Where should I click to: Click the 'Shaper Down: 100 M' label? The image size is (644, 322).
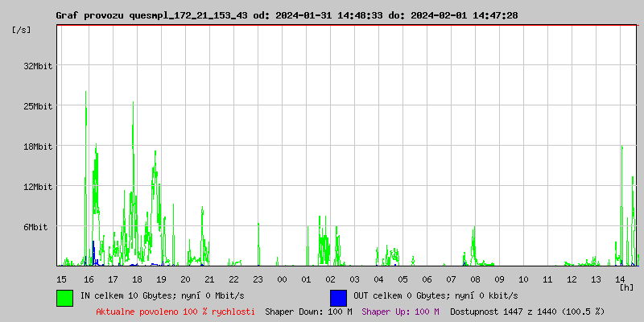308,311
